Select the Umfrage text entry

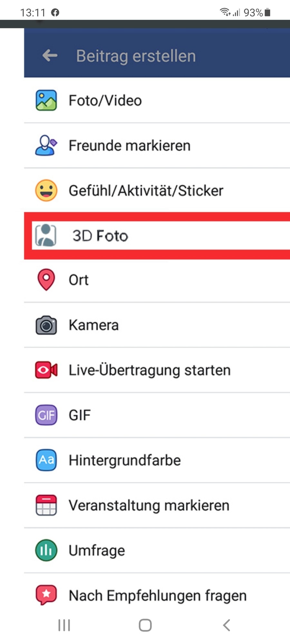click(x=97, y=551)
